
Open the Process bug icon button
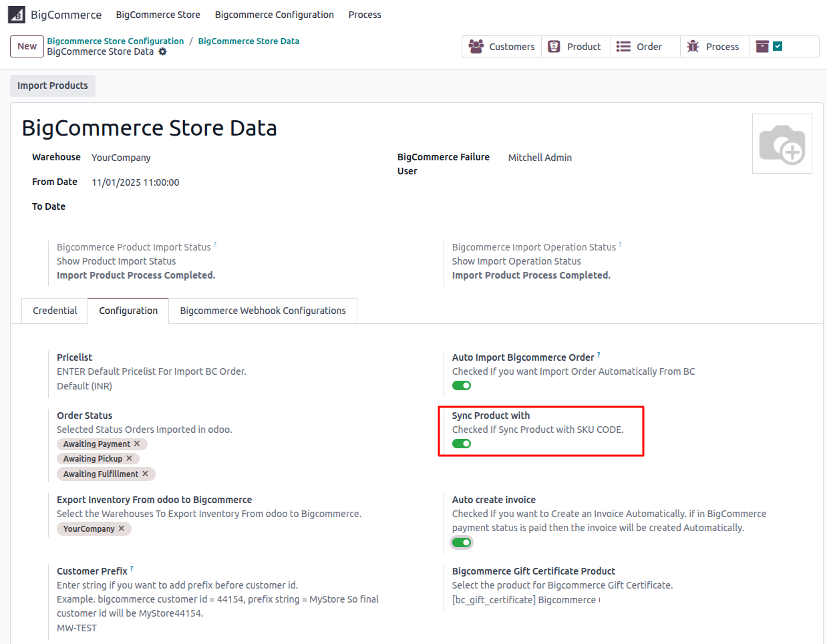click(x=715, y=47)
